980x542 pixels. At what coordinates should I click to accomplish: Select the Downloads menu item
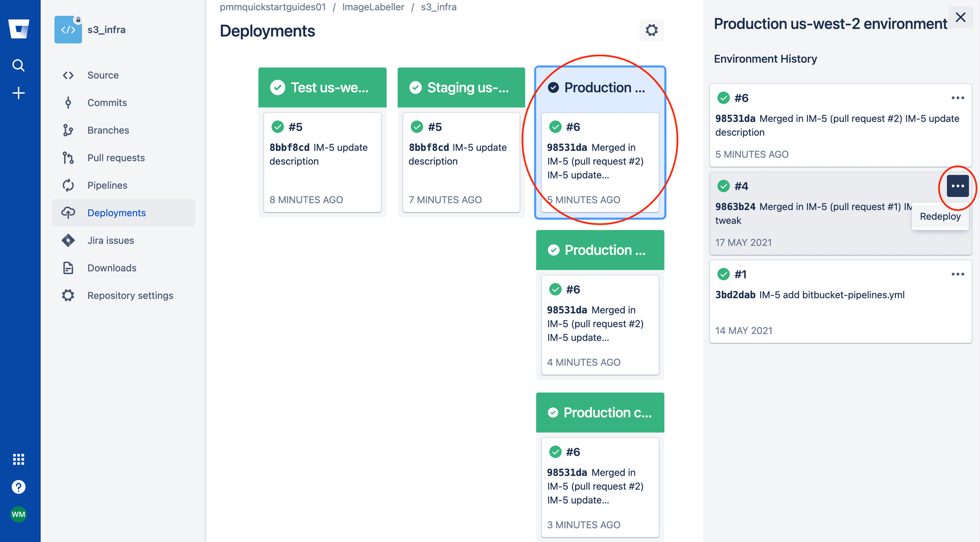[x=112, y=267]
